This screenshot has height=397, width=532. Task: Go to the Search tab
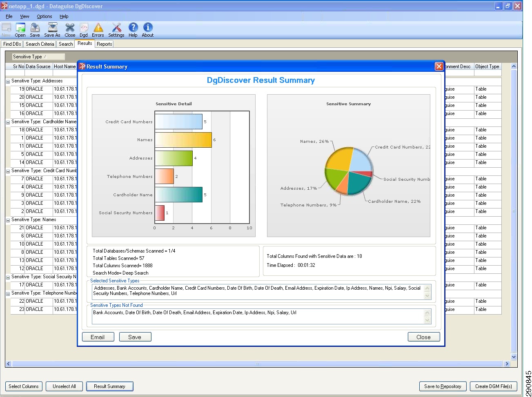66,44
